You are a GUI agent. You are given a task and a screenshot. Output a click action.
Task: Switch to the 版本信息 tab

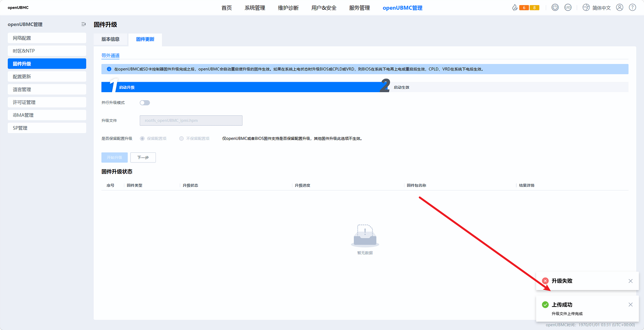point(110,39)
